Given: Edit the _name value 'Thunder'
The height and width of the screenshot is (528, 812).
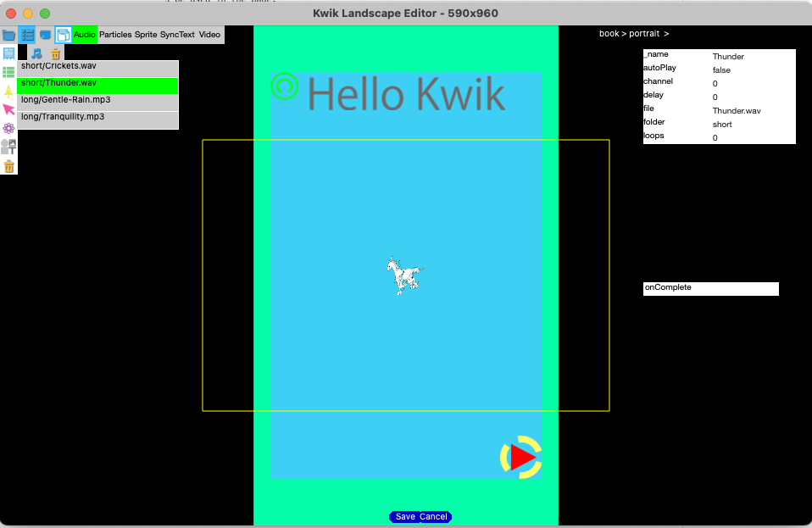Looking at the screenshot, I should click(728, 57).
